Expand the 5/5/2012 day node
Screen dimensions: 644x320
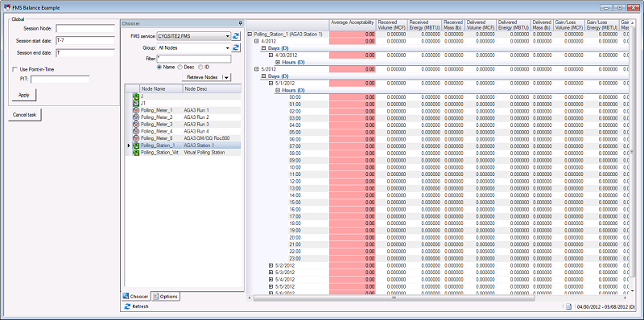[270, 286]
